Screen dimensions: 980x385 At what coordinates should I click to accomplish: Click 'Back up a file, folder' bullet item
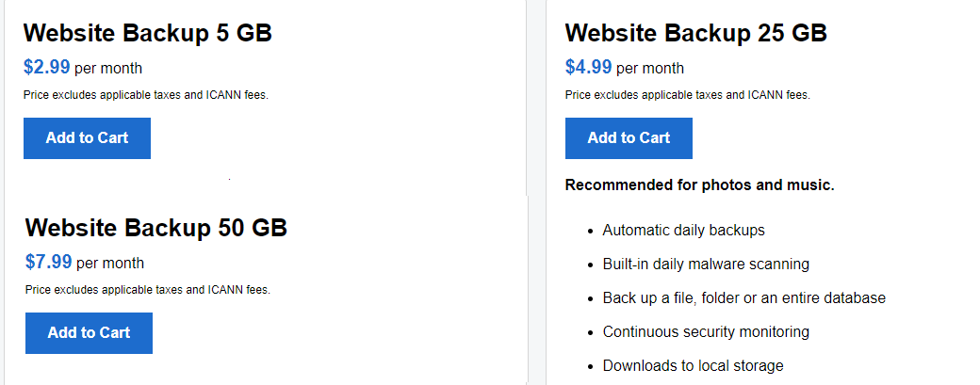(x=744, y=297)
